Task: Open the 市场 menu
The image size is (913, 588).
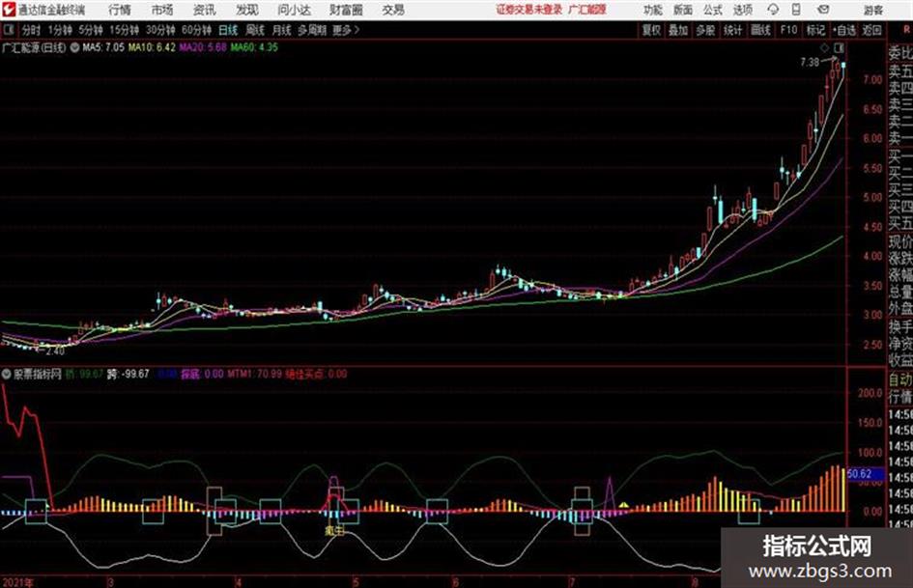Action: coord(162,10)
